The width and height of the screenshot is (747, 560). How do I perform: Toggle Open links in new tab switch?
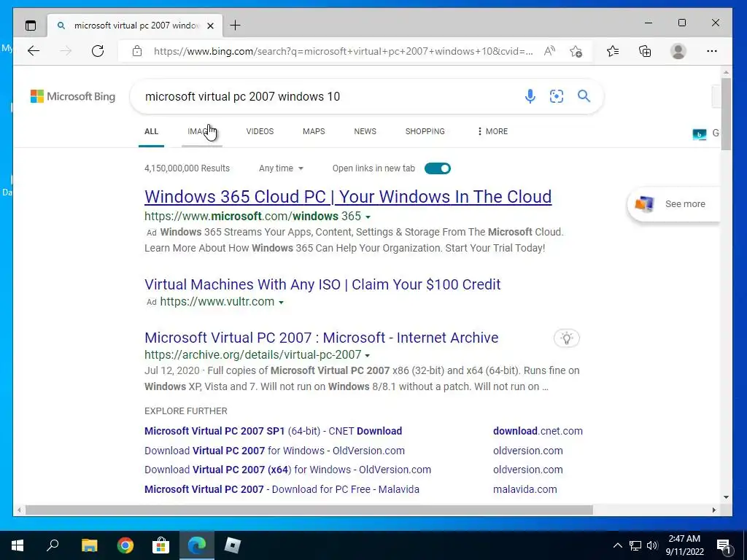[x=438, y=168]
